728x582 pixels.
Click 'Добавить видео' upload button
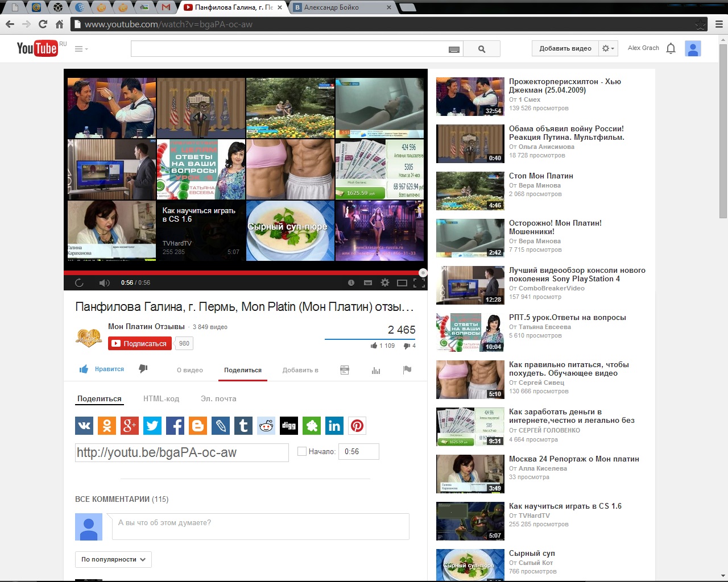565,48
